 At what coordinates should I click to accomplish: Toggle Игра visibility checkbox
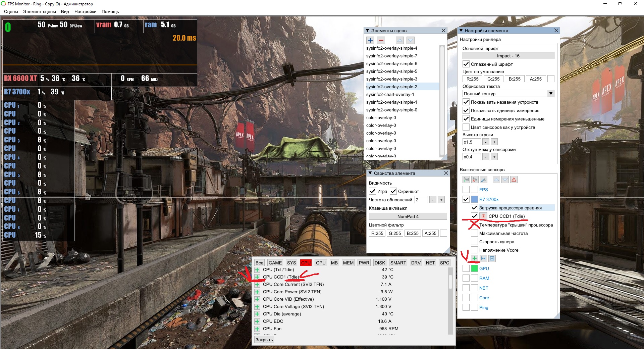pyautogui.click(x=372, y=191)
